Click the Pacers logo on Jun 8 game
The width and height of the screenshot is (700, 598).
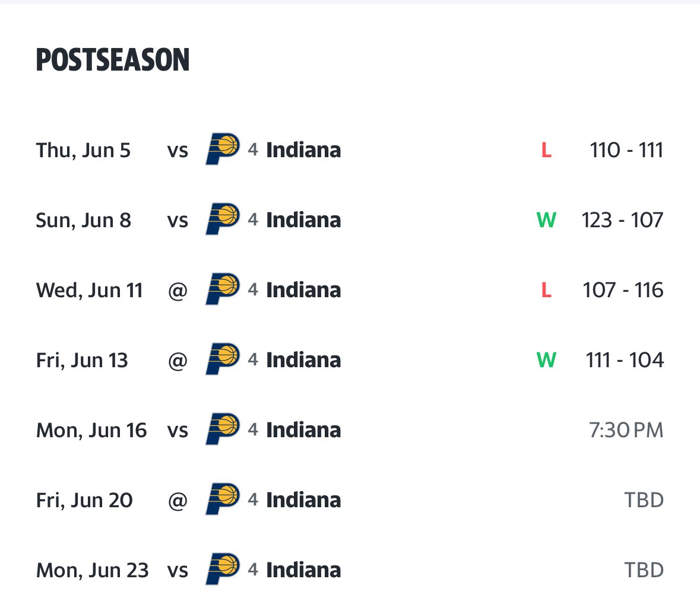[222, 219]
